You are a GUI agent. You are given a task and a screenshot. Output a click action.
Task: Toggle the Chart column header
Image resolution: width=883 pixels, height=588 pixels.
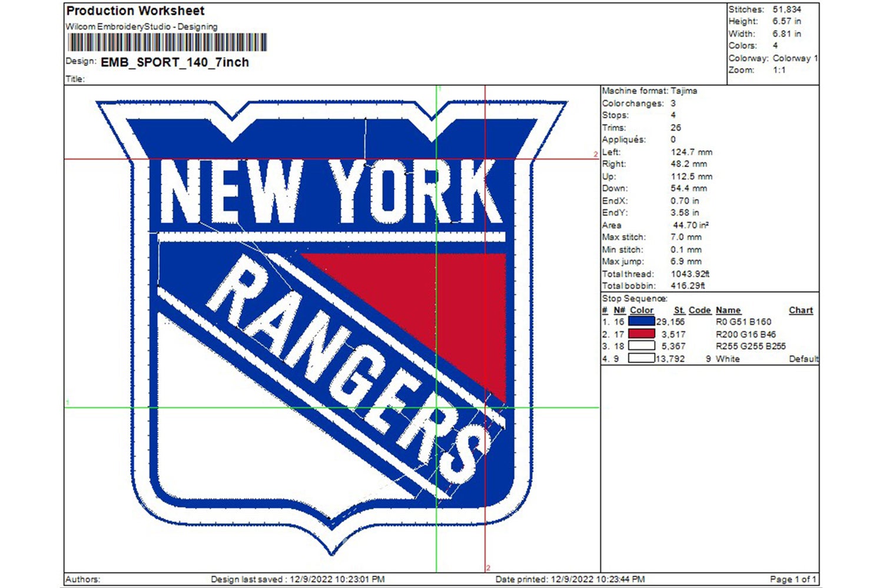[x=801, y=310]
